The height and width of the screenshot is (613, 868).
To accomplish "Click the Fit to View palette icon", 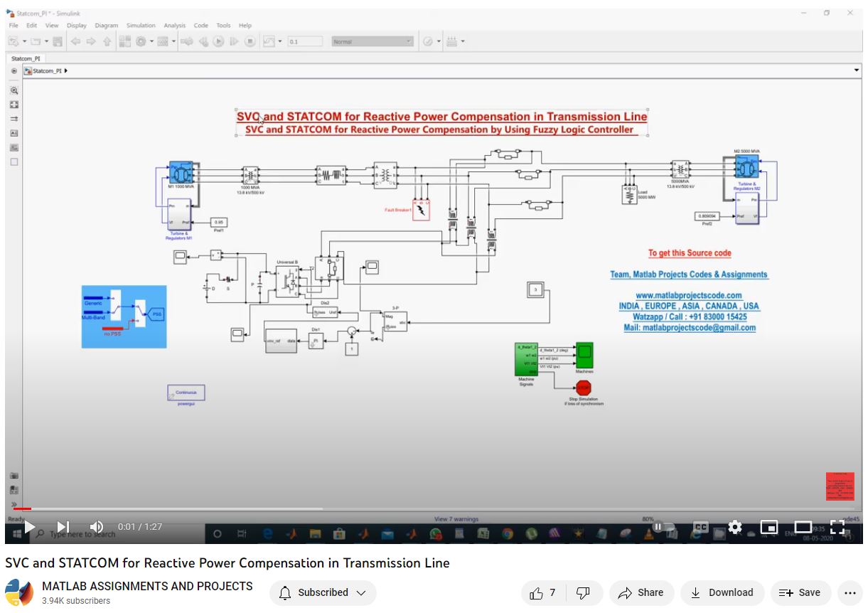I will point(14,105).
